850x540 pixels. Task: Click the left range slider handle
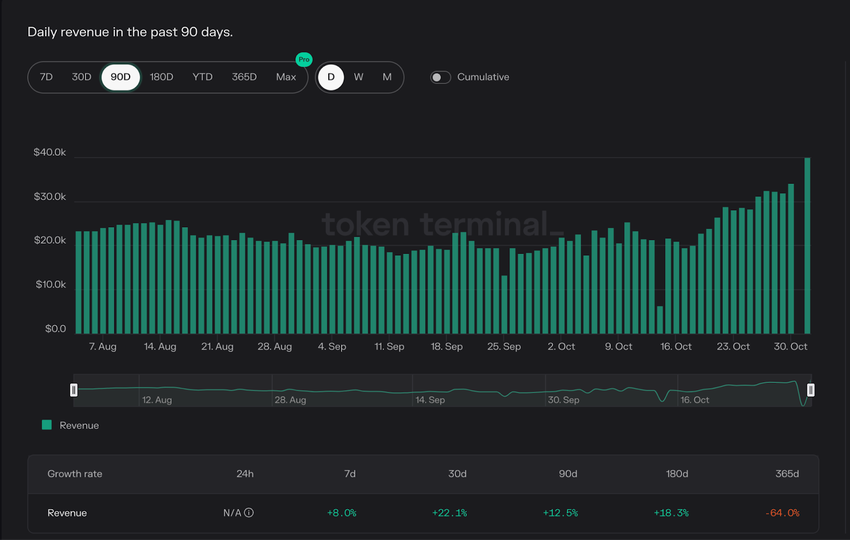tap(74, 390)
